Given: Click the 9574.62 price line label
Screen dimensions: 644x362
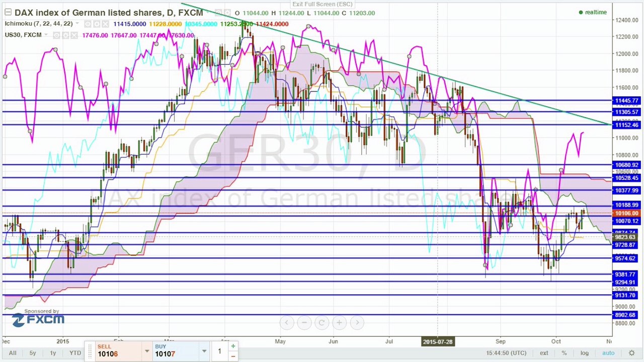Looking at the screenshot, I should tap(626, 258).
